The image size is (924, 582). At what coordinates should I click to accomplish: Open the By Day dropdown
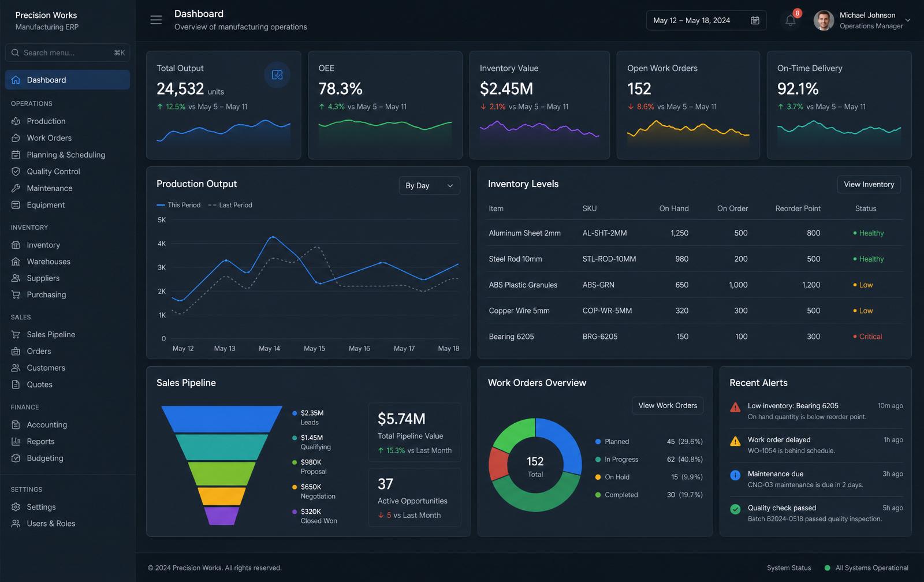click(429, 185)
